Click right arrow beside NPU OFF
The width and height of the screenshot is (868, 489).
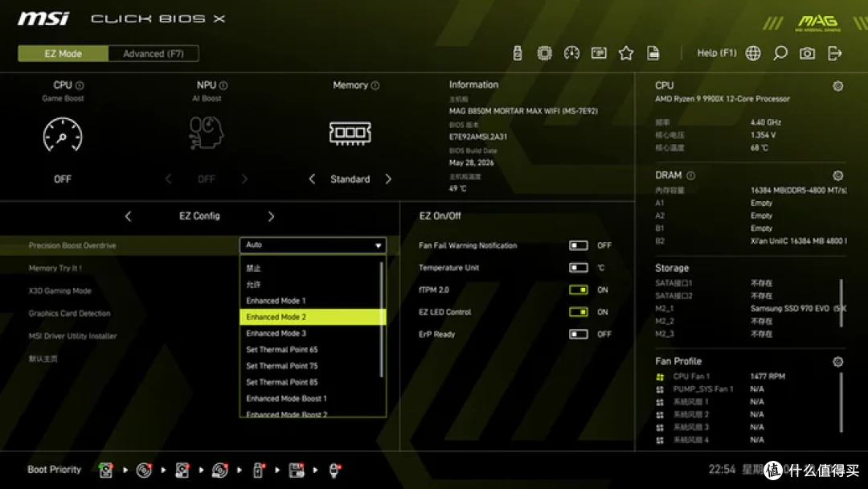(244, 179)
